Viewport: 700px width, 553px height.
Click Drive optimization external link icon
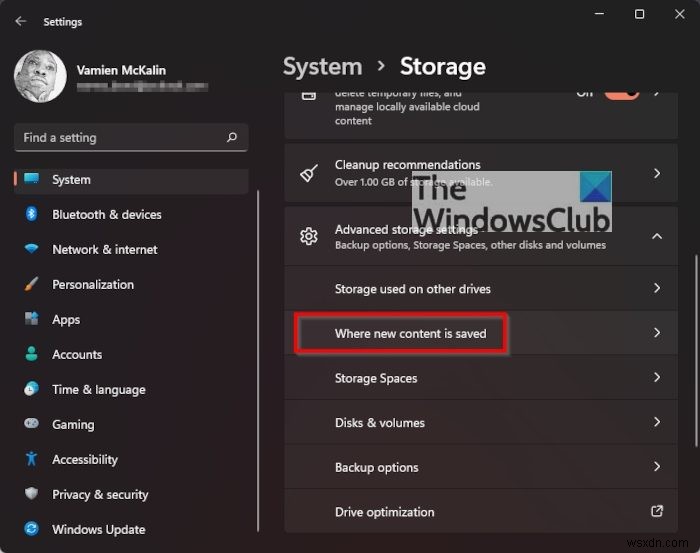coord(657,511)
